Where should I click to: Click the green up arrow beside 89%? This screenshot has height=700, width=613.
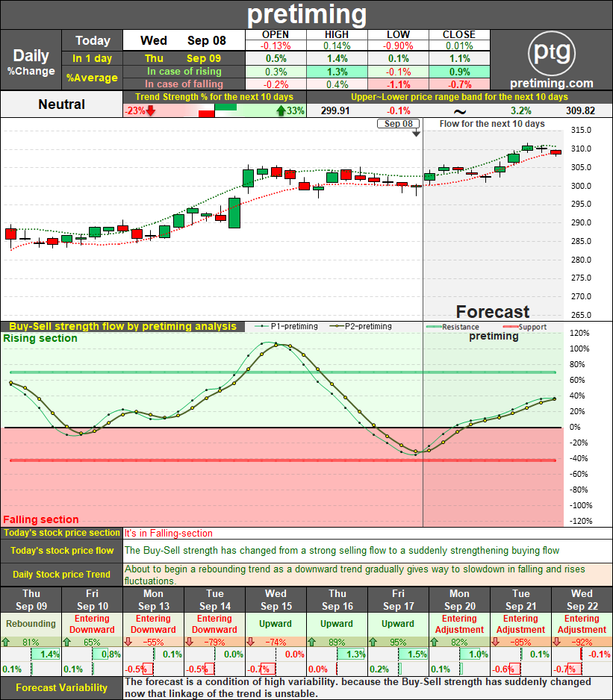click(x=312, y=642)
